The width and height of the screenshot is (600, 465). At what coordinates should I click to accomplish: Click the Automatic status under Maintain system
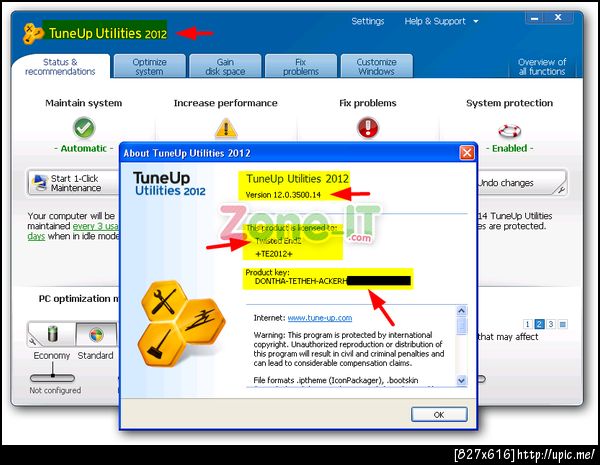84,148
